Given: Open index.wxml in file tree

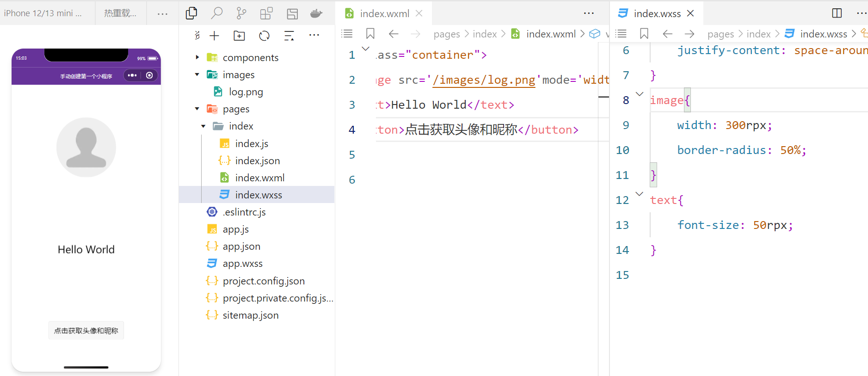Looking at the screenshot, I should 259,178.
